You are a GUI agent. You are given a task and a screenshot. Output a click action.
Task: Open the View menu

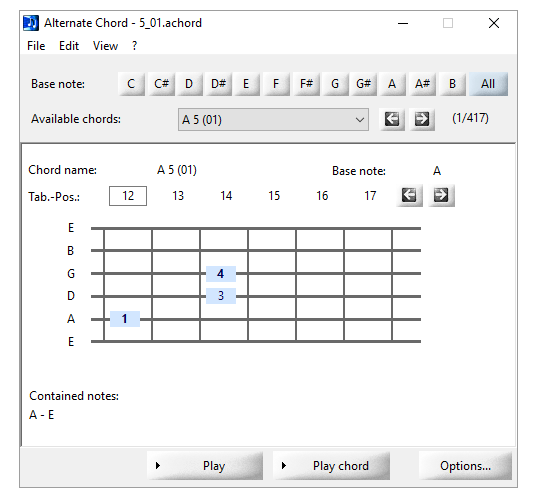click(x=105, y=46)
